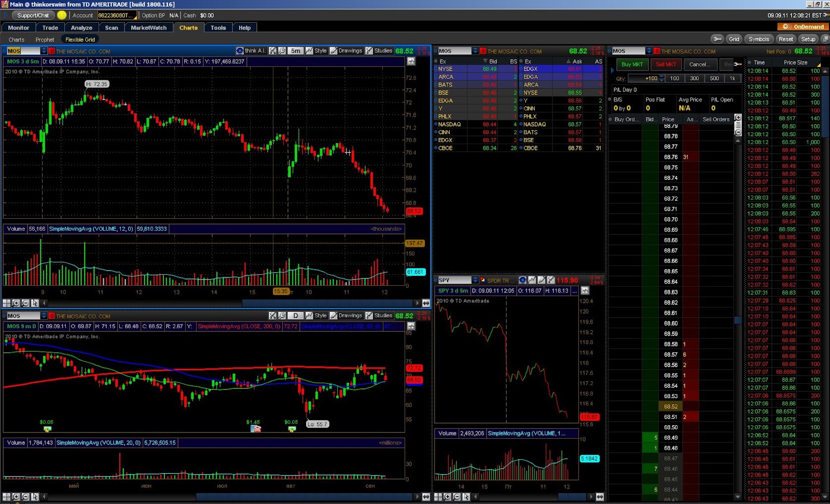Click the Cancel... button
The image size is (830, 504).
[700, 64]
